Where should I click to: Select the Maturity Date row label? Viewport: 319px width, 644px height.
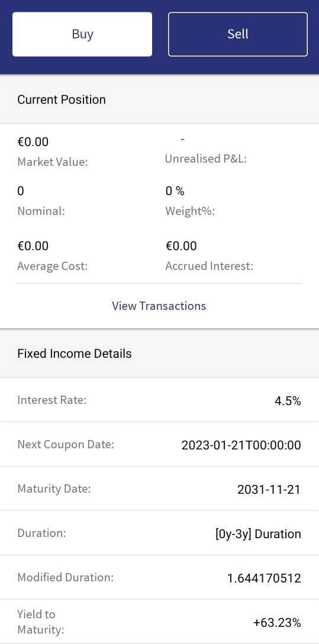54,488
